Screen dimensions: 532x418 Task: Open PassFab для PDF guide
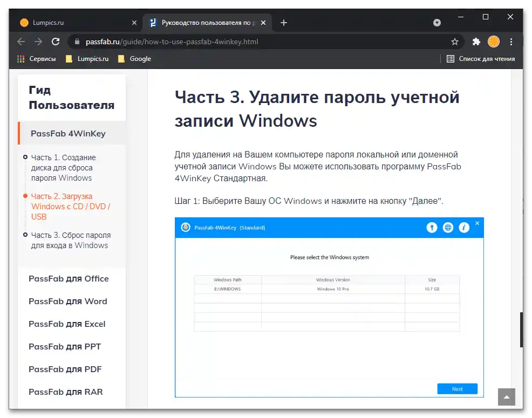(65, 369)
